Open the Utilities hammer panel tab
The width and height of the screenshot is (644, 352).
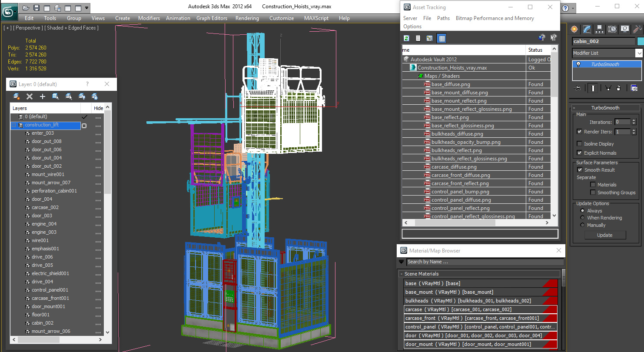coord(637,29)
